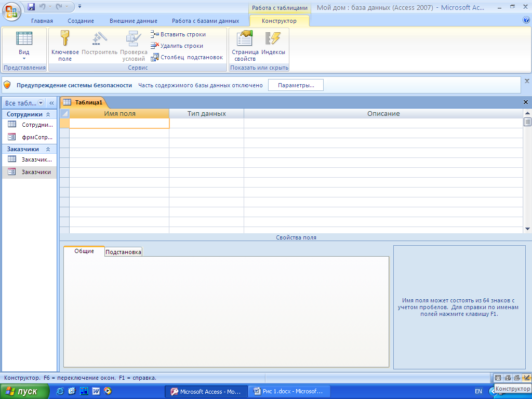Switch to Создание ribbon tab
532x399 pixels.
point(81,21)
